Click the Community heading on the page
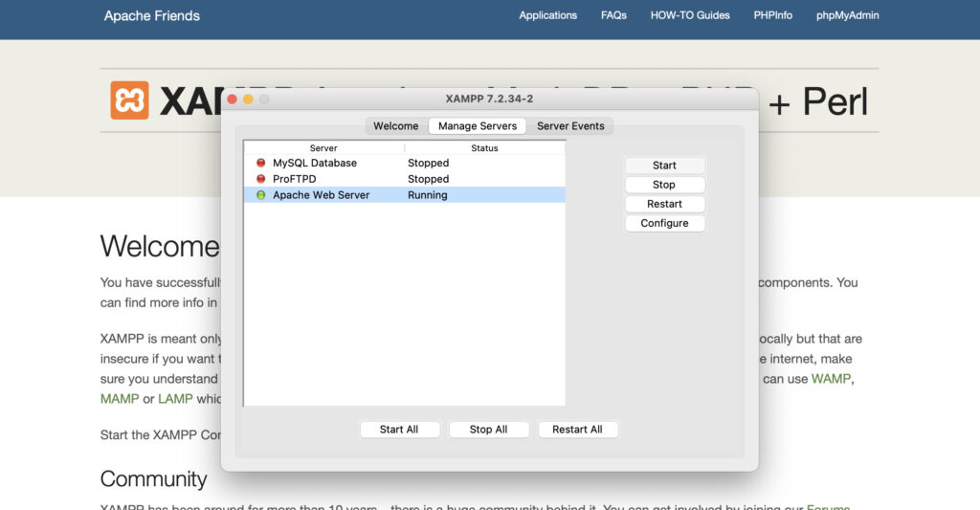980x510 pixels. tap(154, 478)
